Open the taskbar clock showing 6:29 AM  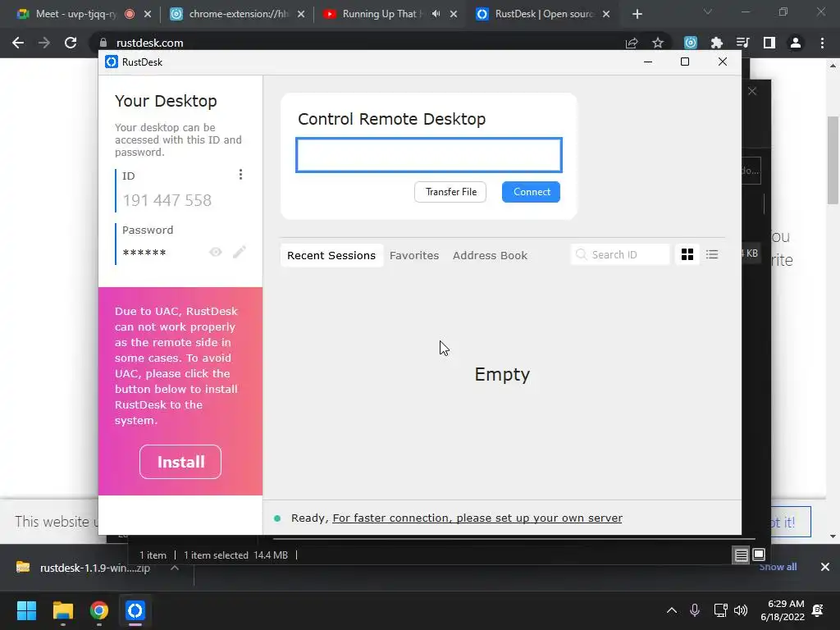[x=783, y=610]
